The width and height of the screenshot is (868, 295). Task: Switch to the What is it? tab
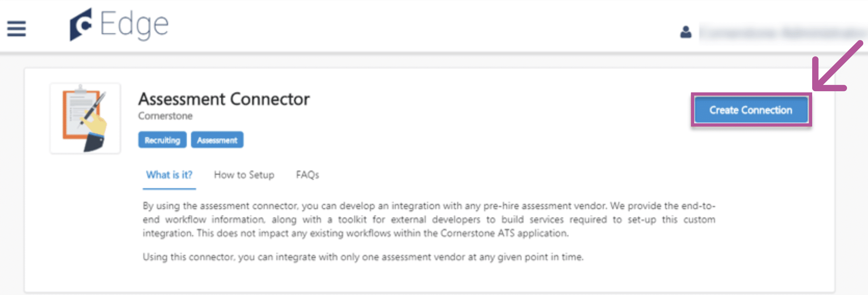(x=169, y=175)
